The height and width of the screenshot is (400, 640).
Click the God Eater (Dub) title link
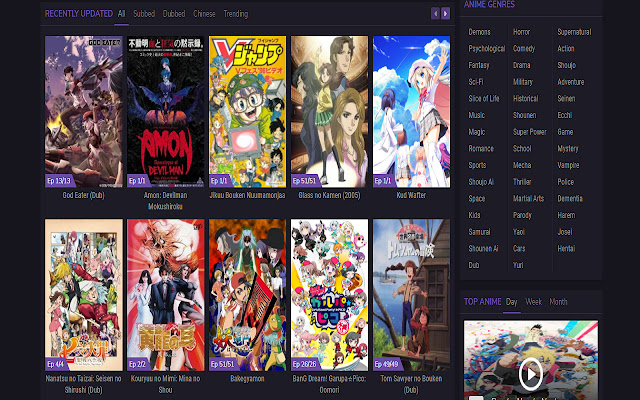[84, 195]
